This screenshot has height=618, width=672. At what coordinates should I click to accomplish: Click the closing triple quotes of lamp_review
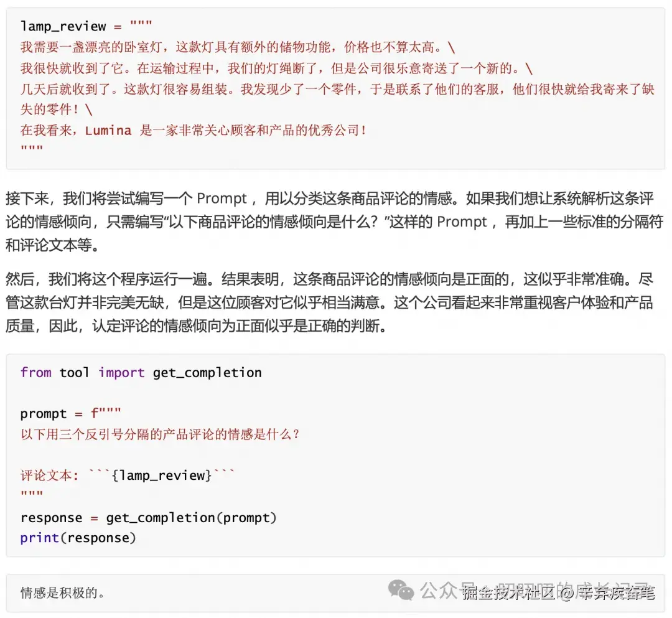(32, 148)
